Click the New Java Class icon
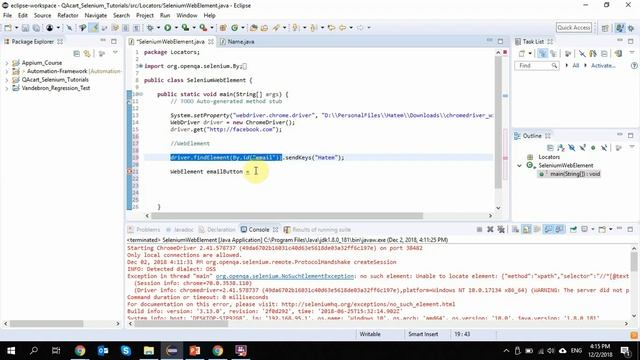Viewport: 640px width, 360px height. [235, 28]
